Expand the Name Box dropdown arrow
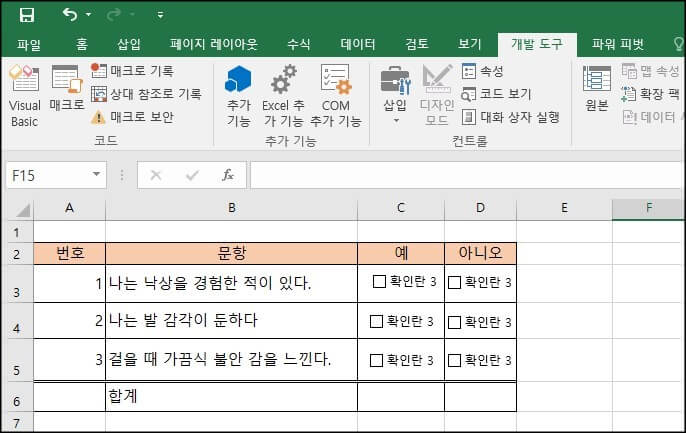Viewport: 686px width, 433px height. (96, 175)
